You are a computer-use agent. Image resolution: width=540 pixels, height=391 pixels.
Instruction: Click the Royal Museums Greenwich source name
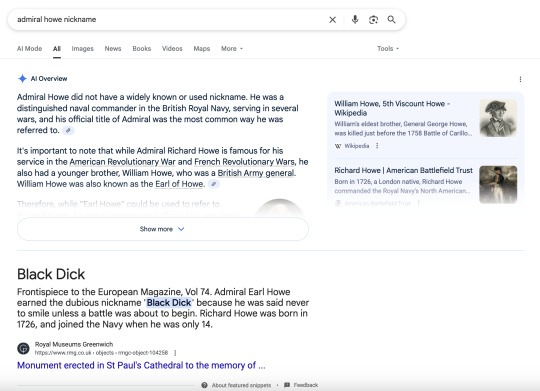point(74,344)
